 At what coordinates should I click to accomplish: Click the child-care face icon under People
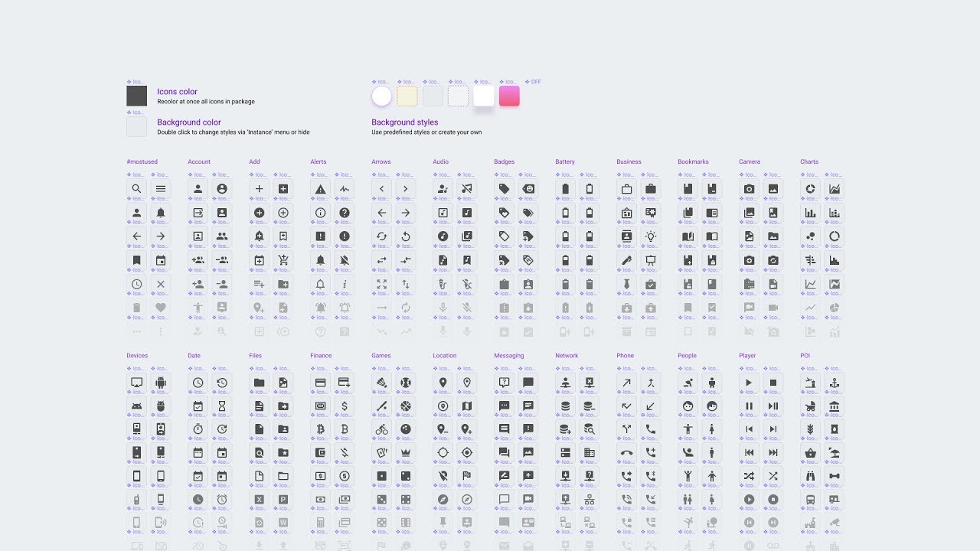point(688,406)
